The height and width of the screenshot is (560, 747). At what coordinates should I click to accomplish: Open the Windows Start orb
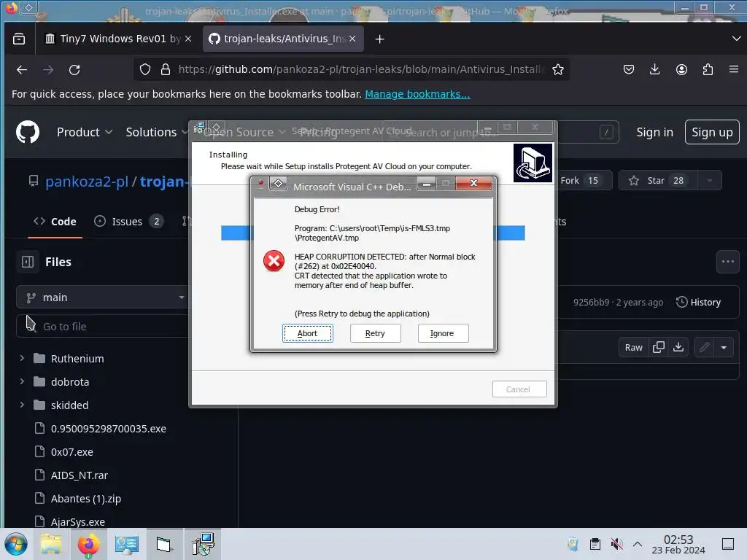(16, 544)
